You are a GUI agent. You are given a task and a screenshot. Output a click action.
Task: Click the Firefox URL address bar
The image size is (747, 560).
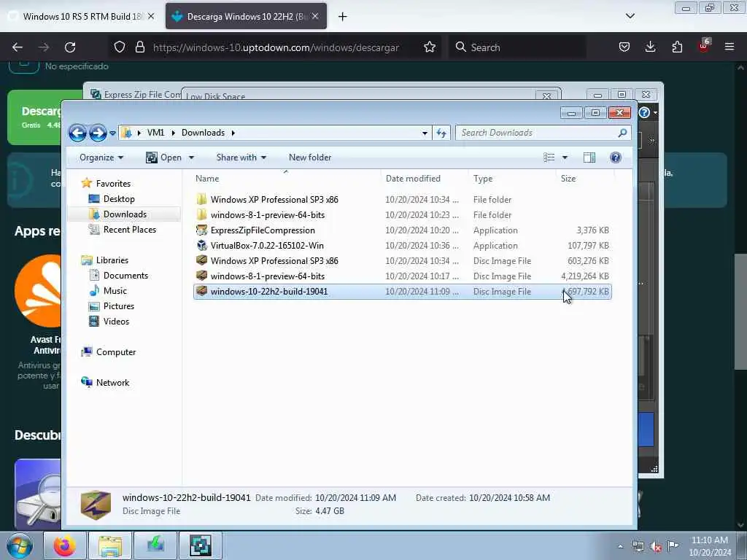click(275, 47)
